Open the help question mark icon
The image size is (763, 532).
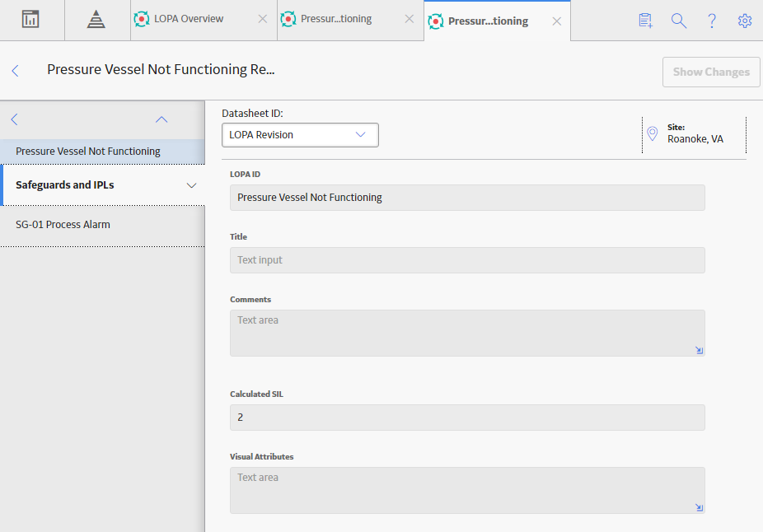pos(711,21)
